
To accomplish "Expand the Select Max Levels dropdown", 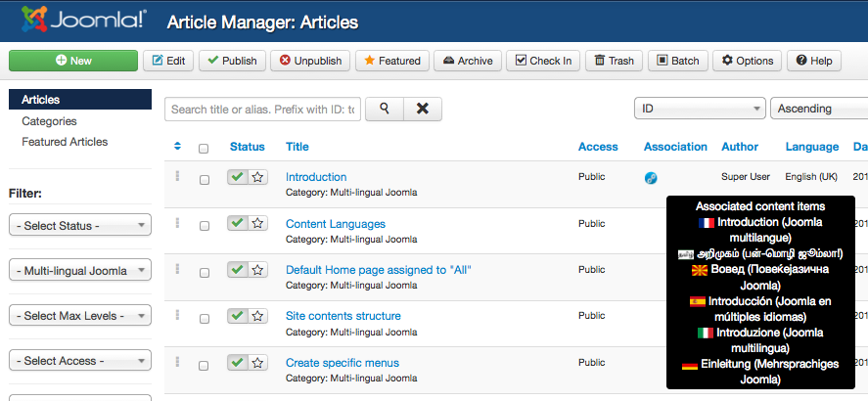I will point(80,316).
